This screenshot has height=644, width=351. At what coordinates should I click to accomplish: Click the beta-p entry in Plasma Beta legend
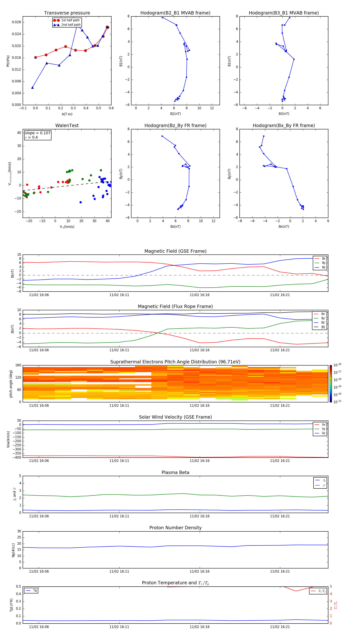tap(320, 480)
